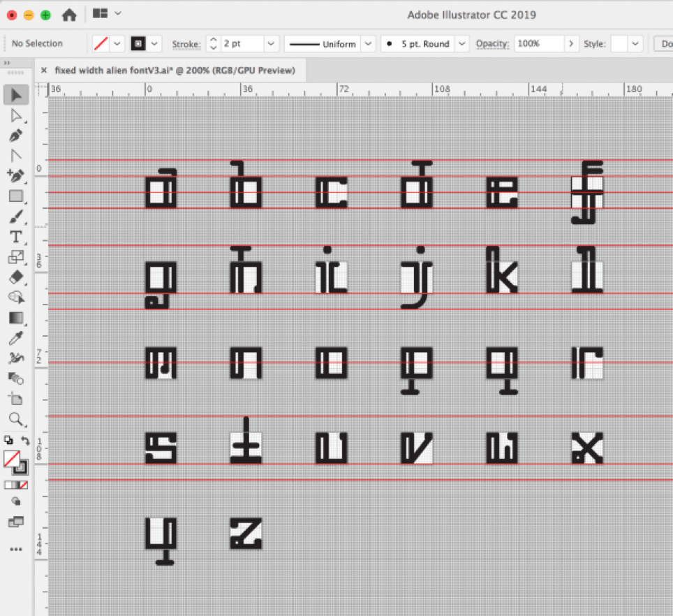Screen dimensions: 673x616
Task: Toggle the screen mode button
Action: pyautogui.click(x=16, y=521)
